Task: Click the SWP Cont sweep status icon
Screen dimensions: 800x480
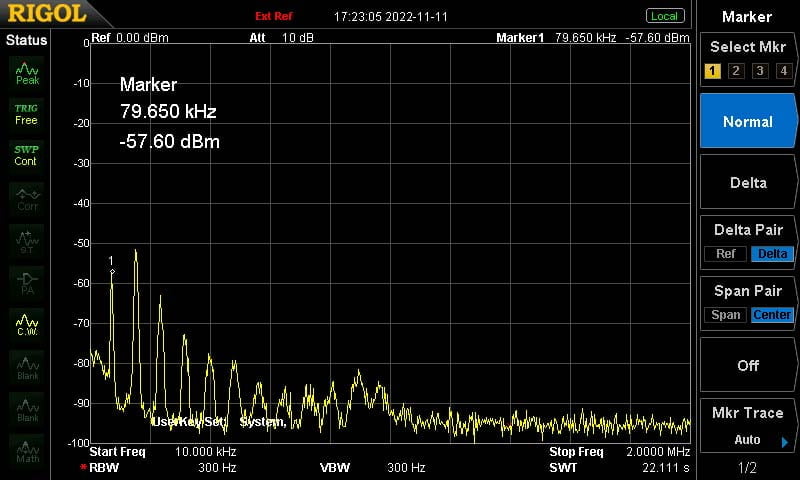Action: pos(26,156)
